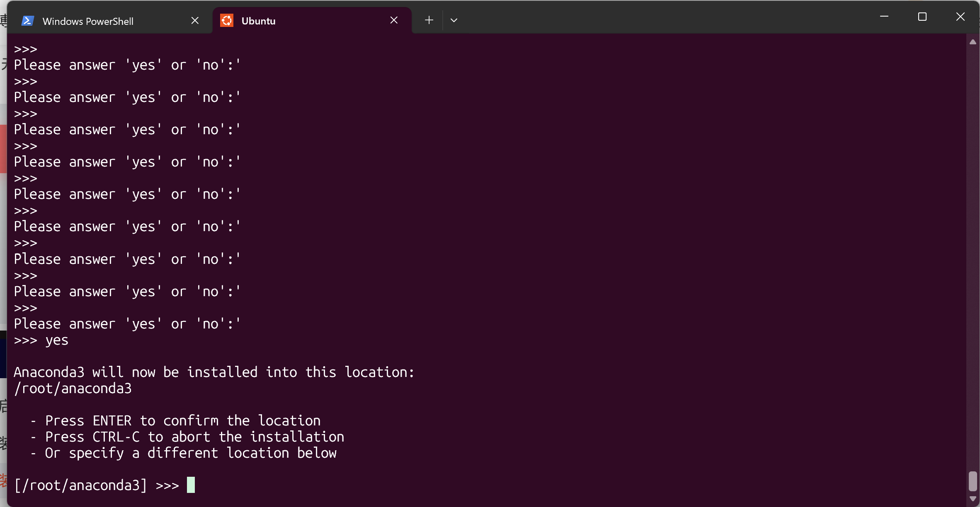Close the Ubuntu tab

click(x=394, y=20)
